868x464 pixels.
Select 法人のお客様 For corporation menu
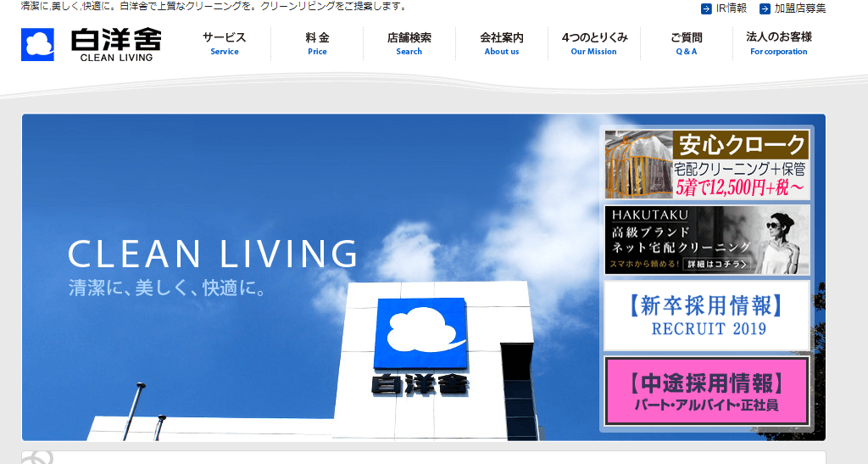pyautogui.click(x=778, y=43)
